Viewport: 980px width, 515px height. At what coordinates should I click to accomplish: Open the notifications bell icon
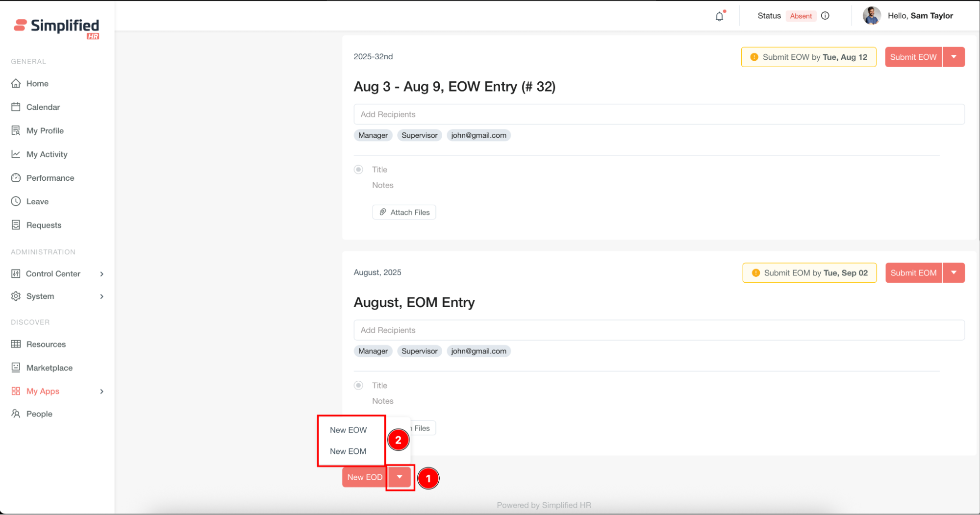[x=719, y=16]
